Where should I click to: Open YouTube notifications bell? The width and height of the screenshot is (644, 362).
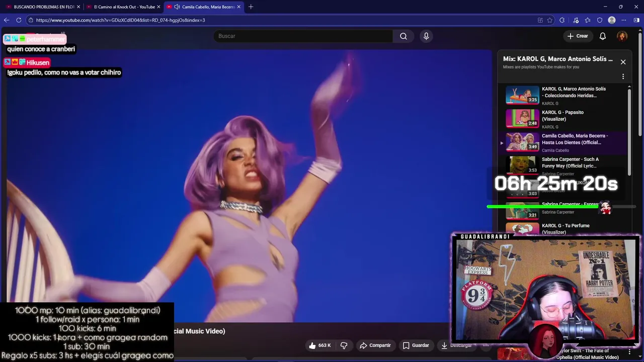tap(603, 36)
